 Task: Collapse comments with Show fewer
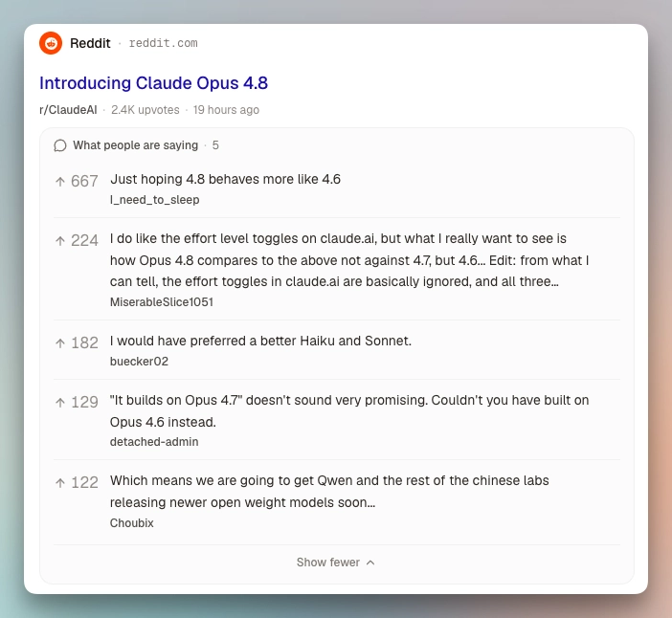336,563
